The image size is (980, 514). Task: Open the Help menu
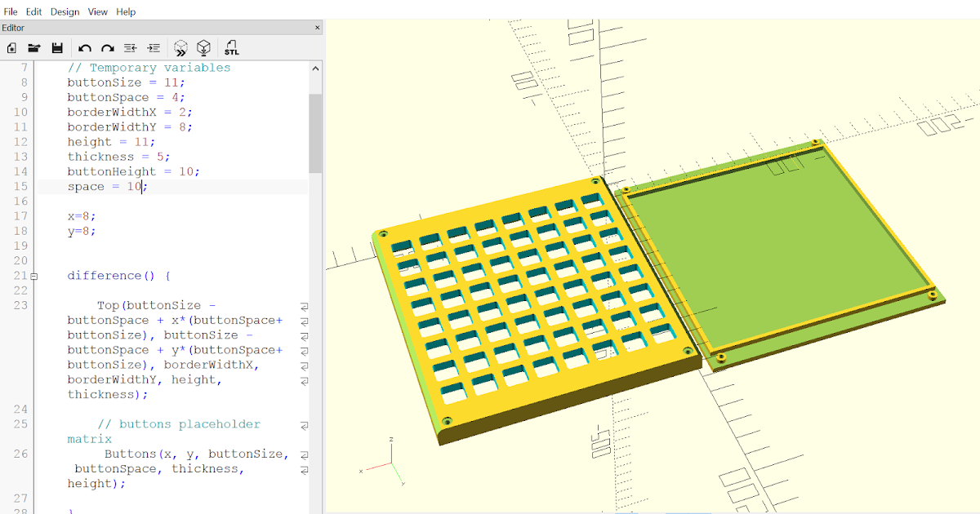(x=126, y=11)
